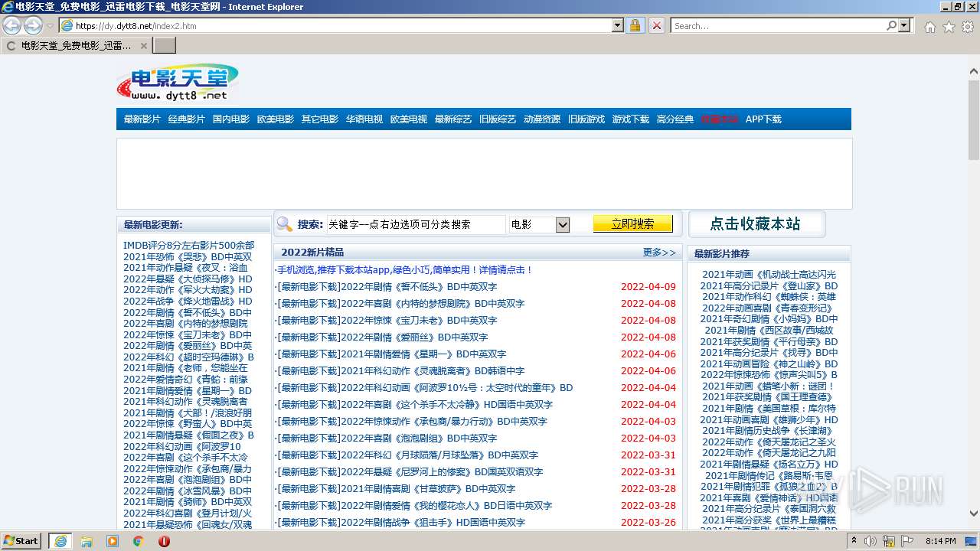The image size is (980, 551).
Task: Open IMDB评分8分左右影片500余部 link
Action: [188, 246]
